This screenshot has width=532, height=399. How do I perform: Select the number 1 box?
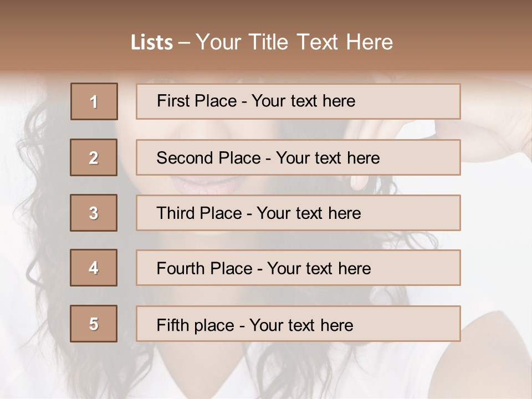pos(94,101)
